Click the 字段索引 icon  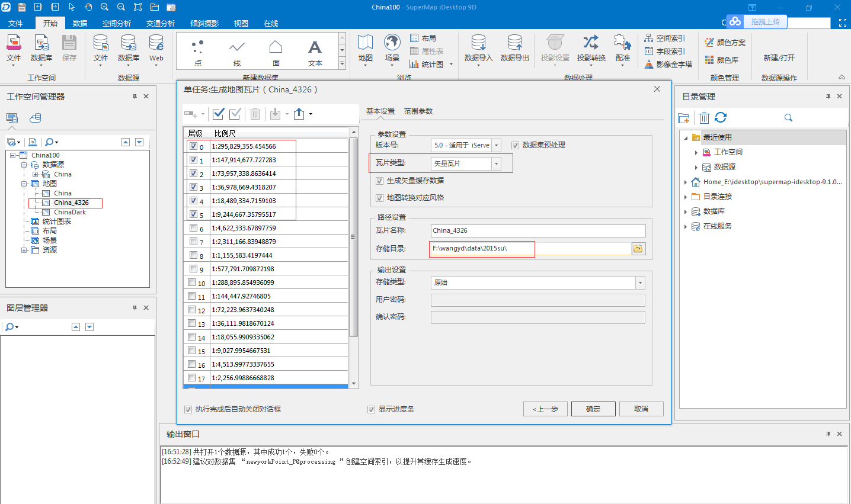(649, 51)
